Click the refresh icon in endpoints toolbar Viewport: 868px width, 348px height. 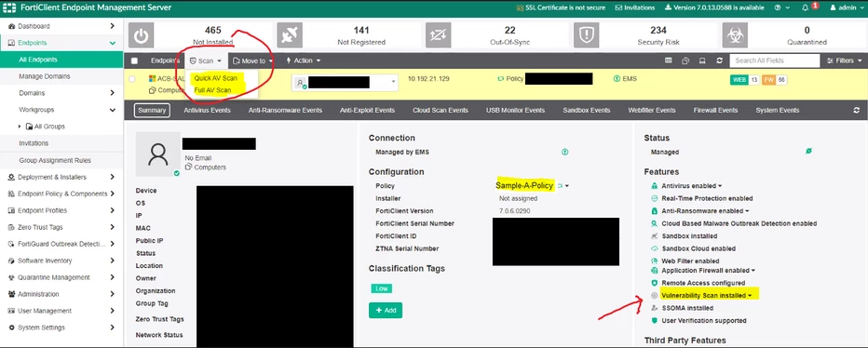coord(719,60)
